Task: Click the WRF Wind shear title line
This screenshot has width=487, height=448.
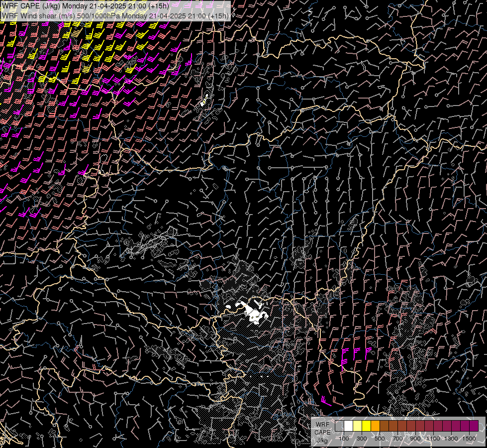Action: 115,15
